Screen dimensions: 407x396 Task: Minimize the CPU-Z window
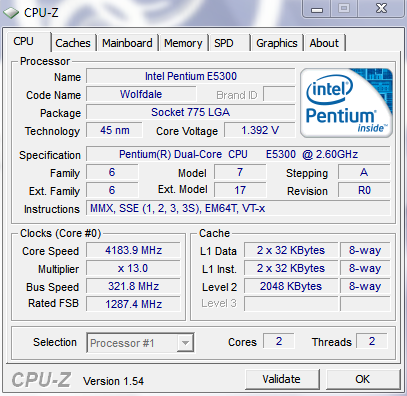317,9
